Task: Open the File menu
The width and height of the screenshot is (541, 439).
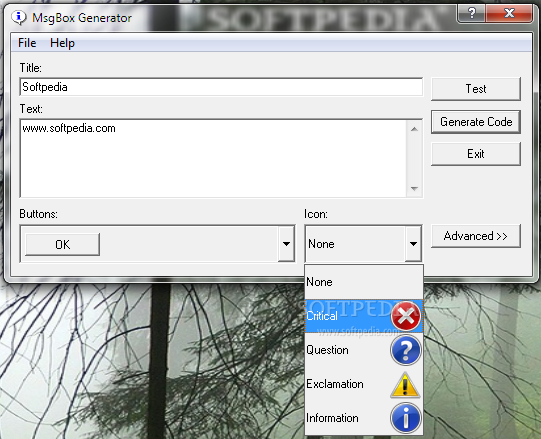Action: tap(27, 43)
